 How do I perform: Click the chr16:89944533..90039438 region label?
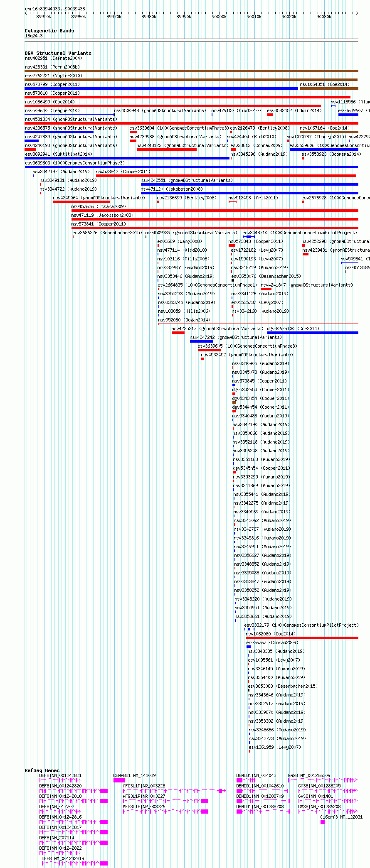click(55, 9)
